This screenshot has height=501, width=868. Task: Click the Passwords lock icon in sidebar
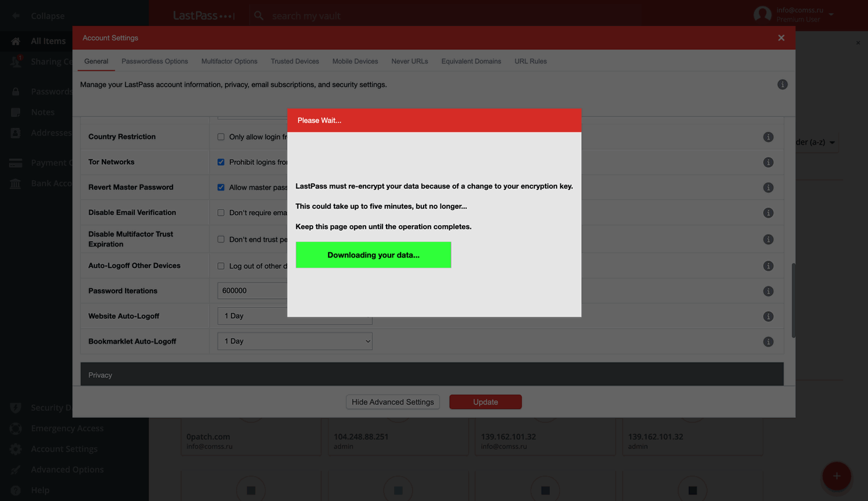tap(16, 91)
